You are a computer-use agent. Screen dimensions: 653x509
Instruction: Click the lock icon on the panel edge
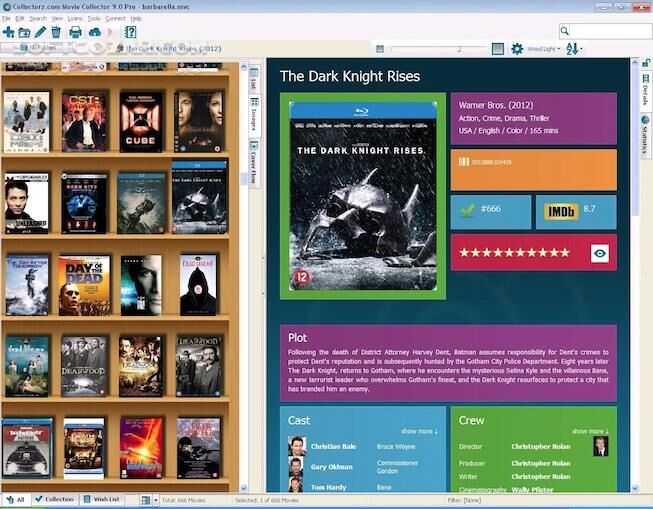click(646, 63)
